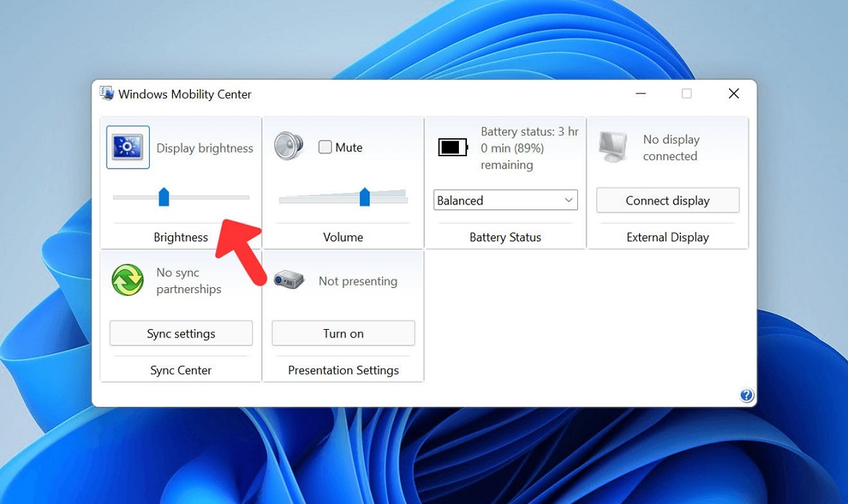Screen dimensions: 848x504
Task: Check the Mute option next to the speaker
Action: (325, 147)
